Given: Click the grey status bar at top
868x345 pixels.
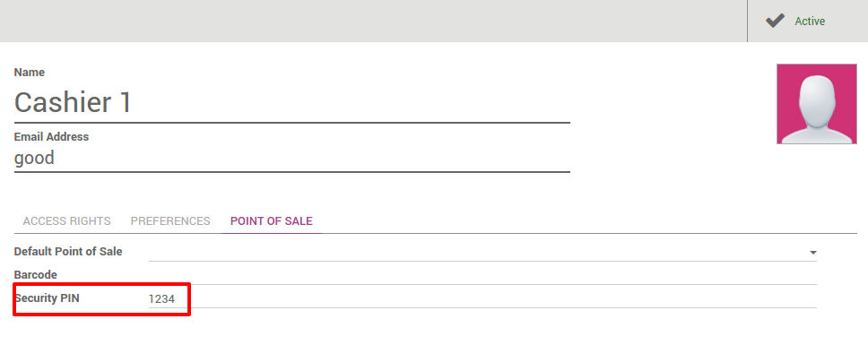Looking at the screenshot, I should click(374, 21).
